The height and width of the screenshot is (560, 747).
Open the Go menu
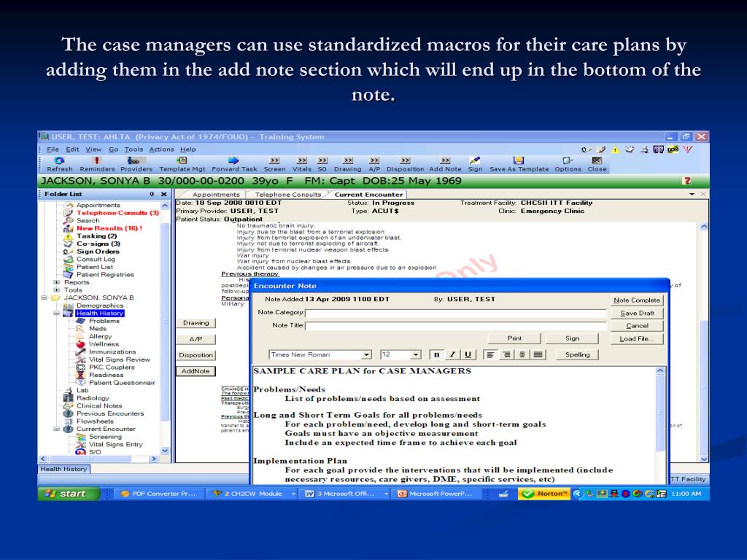113,149
